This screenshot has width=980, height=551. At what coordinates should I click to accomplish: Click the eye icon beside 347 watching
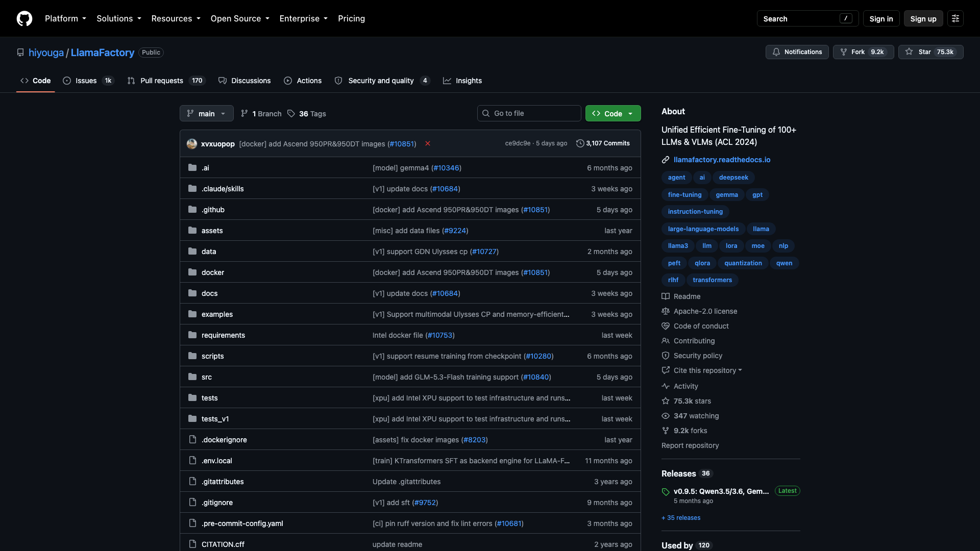pos(666,416)
